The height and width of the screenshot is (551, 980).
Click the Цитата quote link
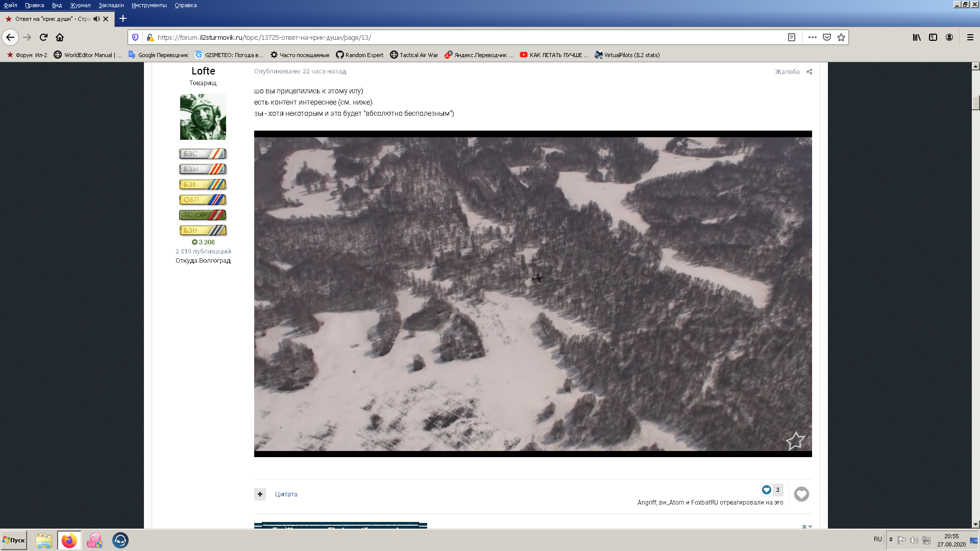click(x=286, y=494)
